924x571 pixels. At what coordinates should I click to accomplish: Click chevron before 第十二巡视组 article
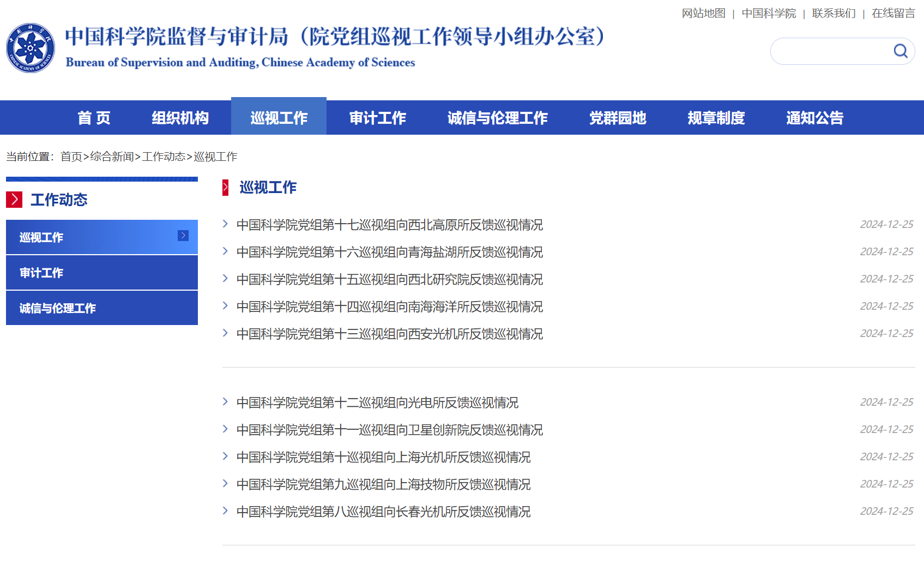pyautogui.click(x=225, y=402)
